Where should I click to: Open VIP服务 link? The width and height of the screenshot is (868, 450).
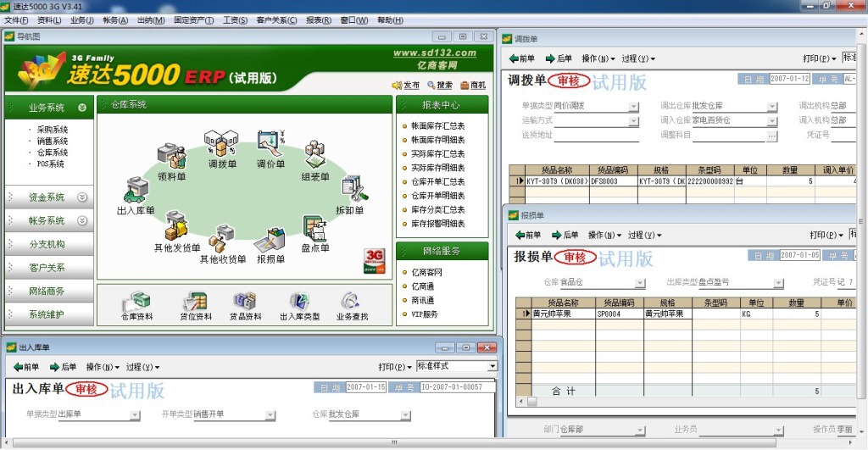[425, 314]
